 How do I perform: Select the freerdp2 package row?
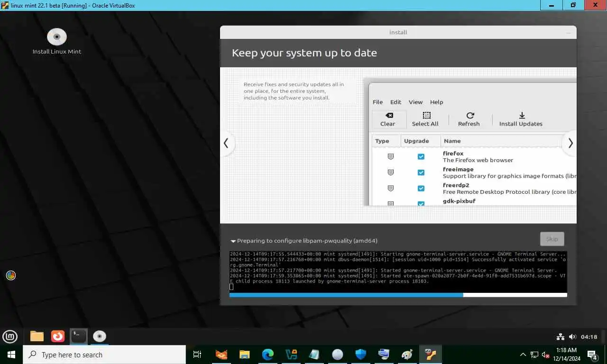(x=474, y=189)
